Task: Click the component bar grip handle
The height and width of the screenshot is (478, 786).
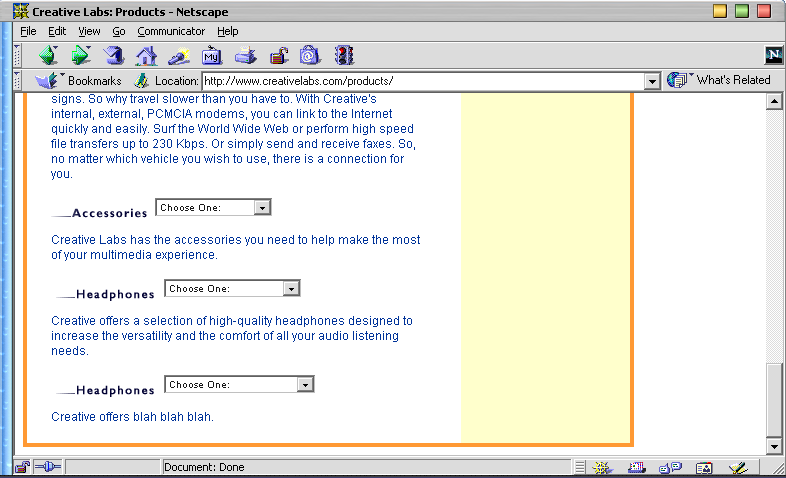Action: click(x=579, y=467)
